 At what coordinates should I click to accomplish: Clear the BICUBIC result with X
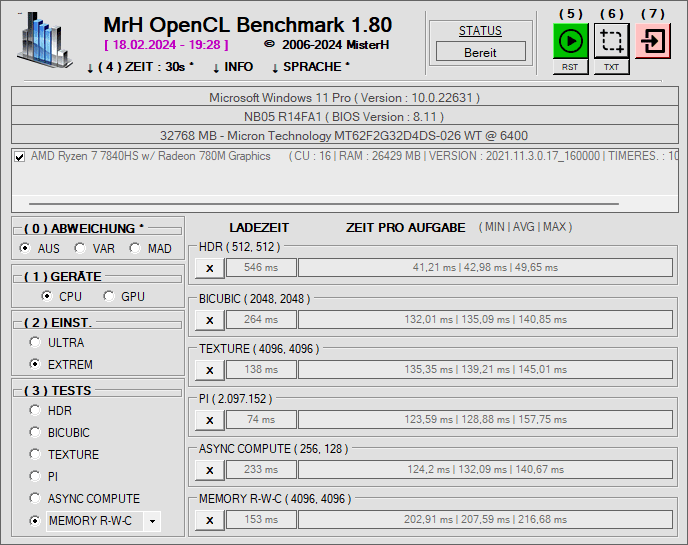(210, 320)
